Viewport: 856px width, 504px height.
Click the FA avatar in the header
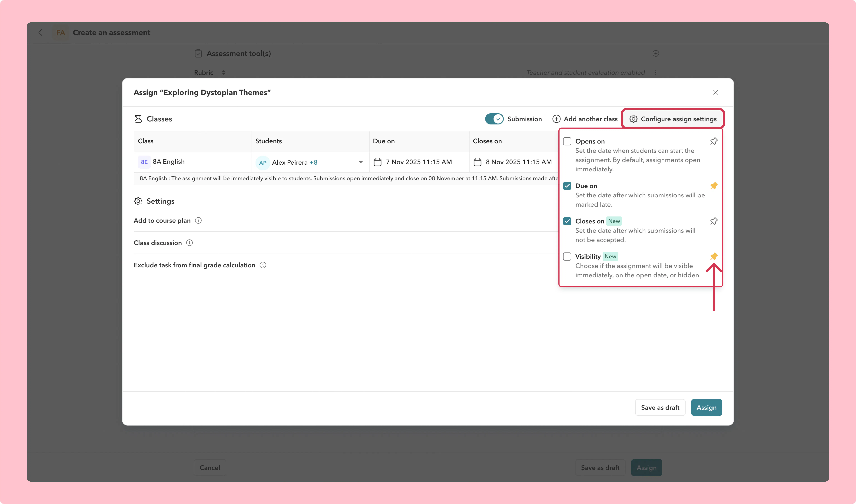click(x=60, y=33)
